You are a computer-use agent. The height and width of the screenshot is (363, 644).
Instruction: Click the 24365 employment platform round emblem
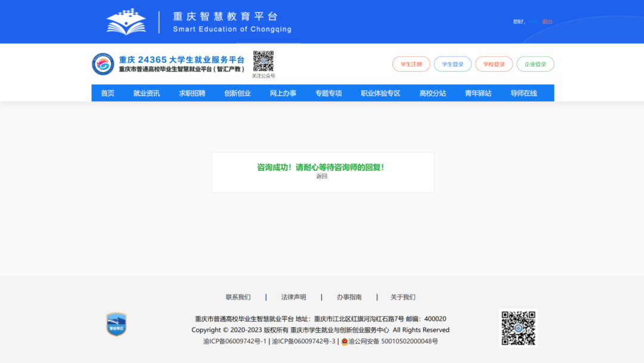point(103,64)
